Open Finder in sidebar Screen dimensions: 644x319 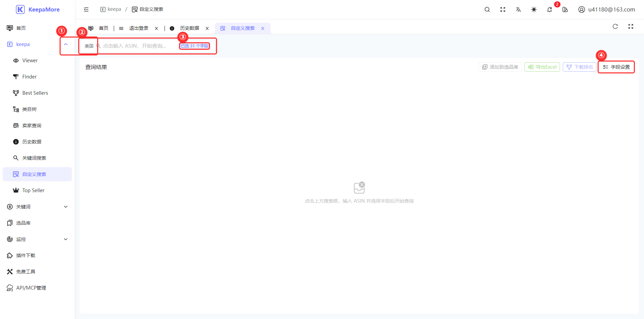pos(37,77)
